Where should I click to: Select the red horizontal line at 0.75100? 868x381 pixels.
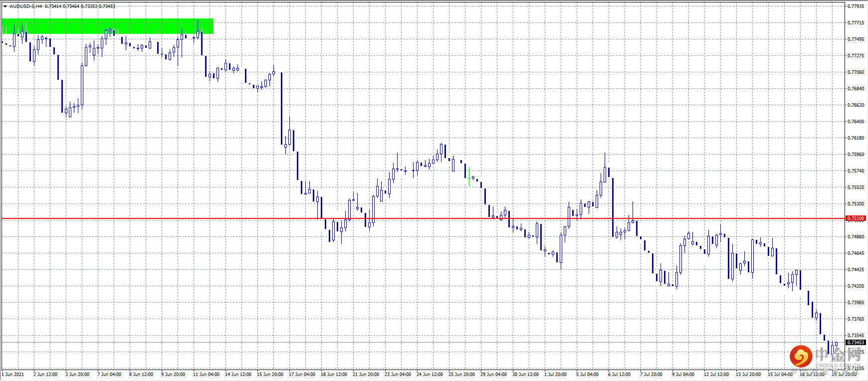point(424,218)
